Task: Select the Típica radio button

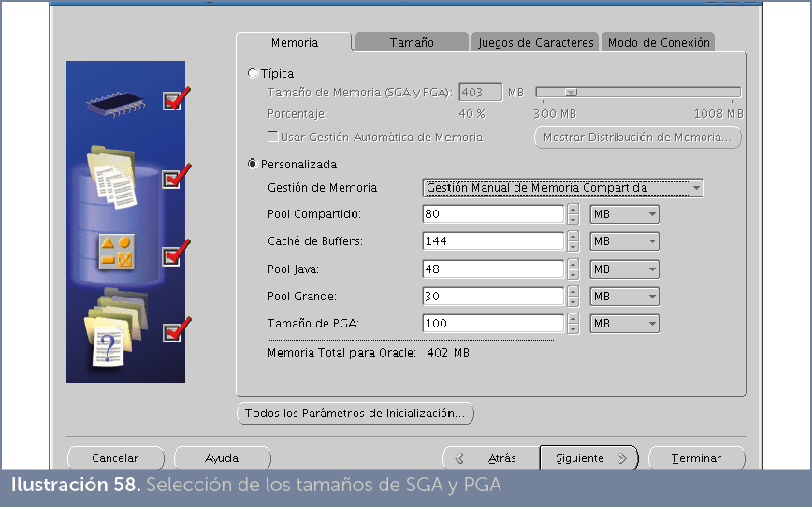Action: [x=254, y=73]
